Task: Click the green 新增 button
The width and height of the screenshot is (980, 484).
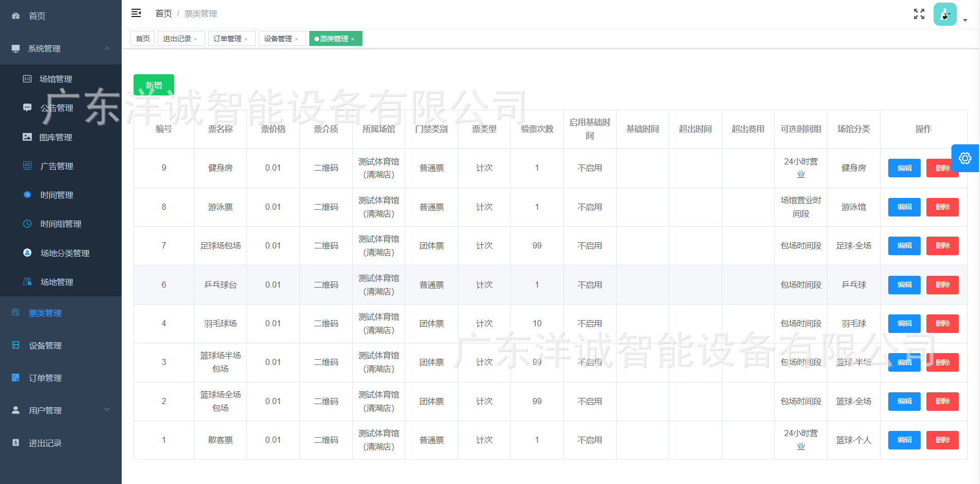Action: 153,85
